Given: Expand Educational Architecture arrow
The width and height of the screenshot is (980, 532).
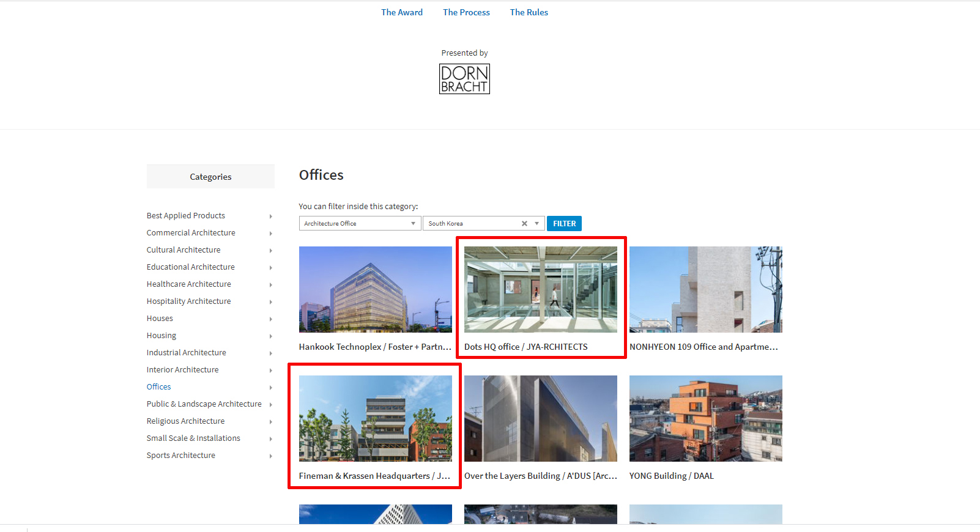Looking at the screenshot, I should 270,268.
